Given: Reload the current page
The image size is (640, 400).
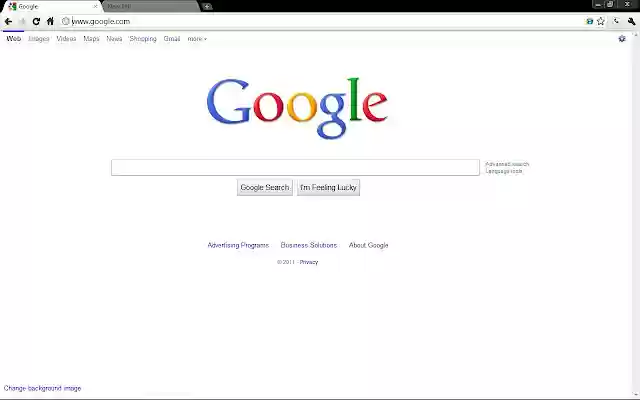Looking at the screenshot, I should point(36,22).
